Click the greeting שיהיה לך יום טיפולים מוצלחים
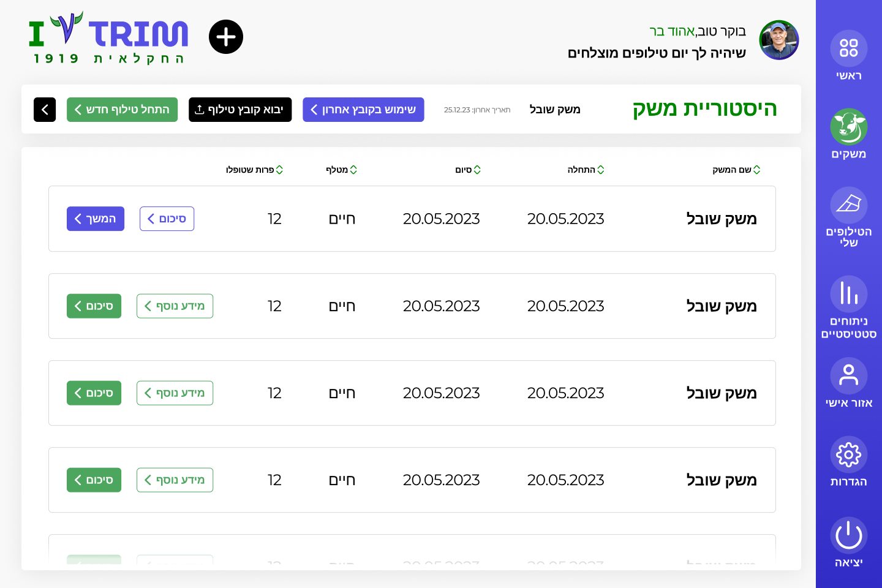The image size is (882, 588). point(657,53)
